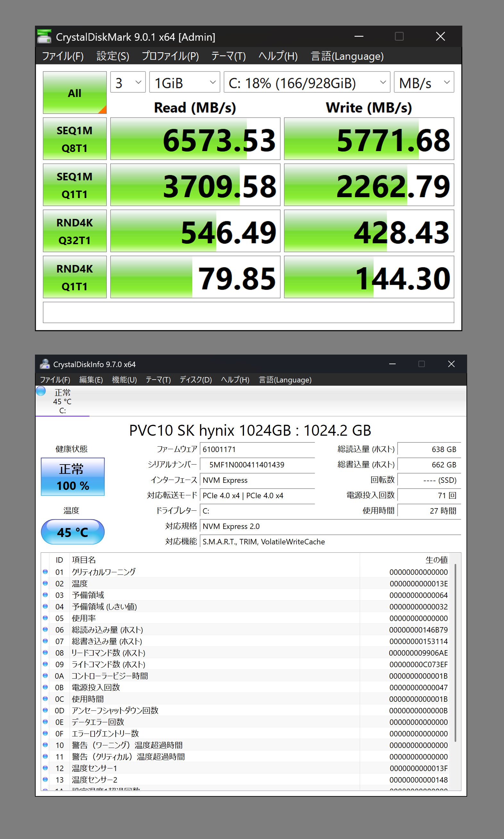Click the RND4K Q32T1 write result 428.43

point(369,231)
